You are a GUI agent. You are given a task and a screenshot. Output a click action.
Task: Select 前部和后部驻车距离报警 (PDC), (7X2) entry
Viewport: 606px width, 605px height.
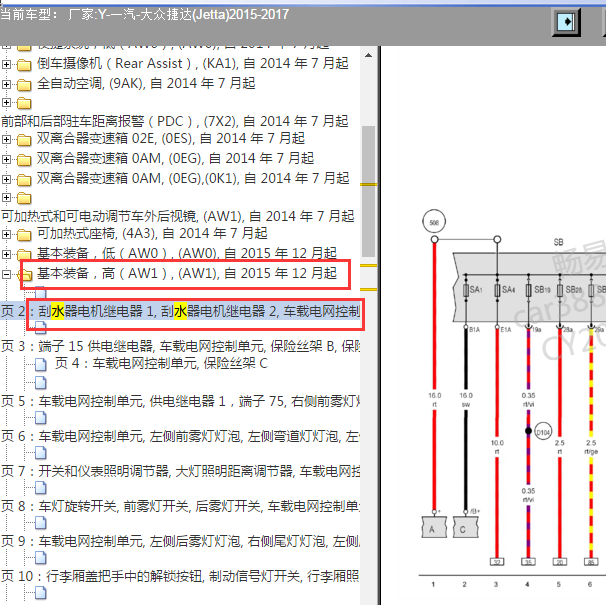point(175,121)
